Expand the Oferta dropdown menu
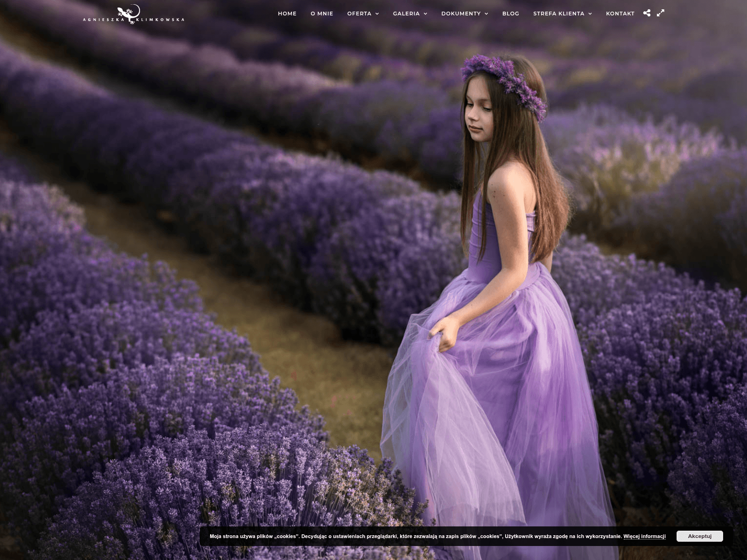The height and width of the screenshot is (560, 747). point(363,14)
